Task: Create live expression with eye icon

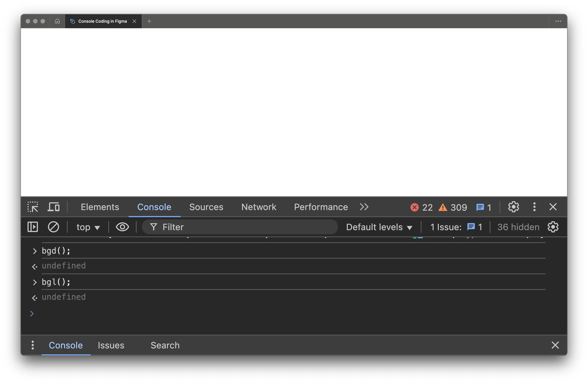Action: (122, 227)
